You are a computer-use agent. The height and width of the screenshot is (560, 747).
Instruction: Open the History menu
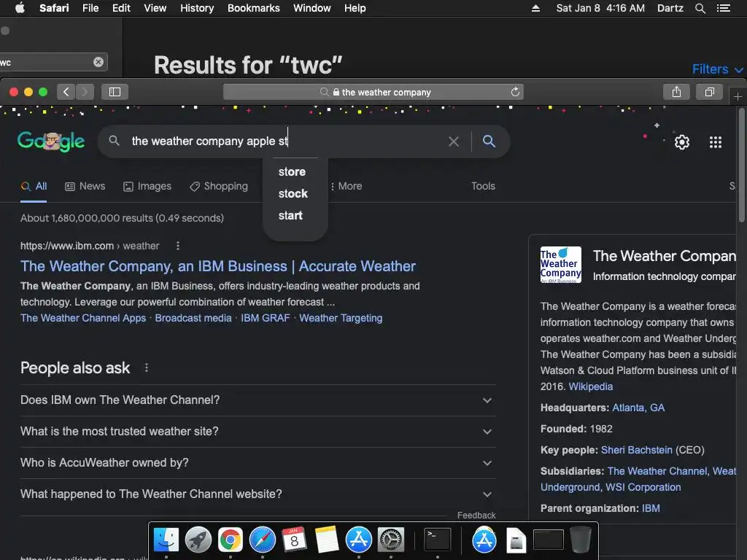pyautogui.click(x=197, y=8)
